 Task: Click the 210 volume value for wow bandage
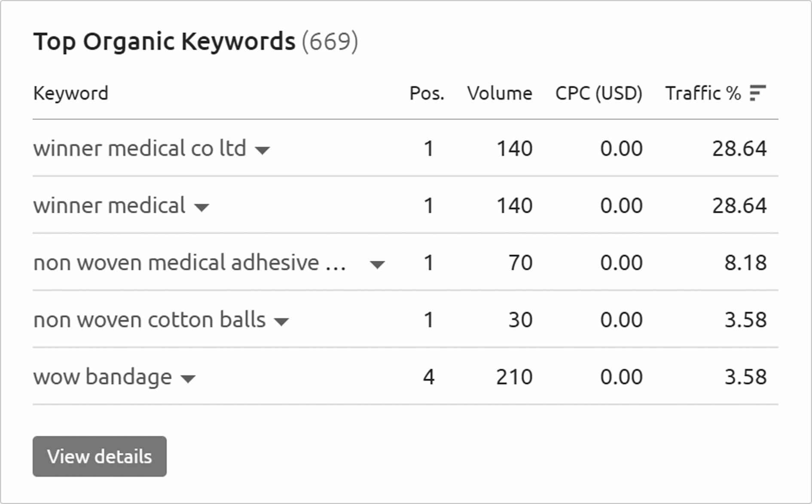pos(514,377)
